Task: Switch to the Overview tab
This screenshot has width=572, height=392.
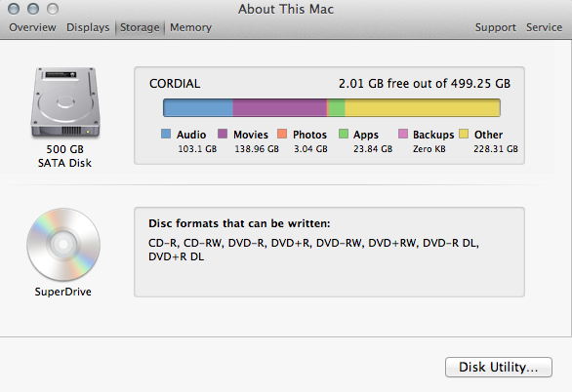Action: pos(32,27)
